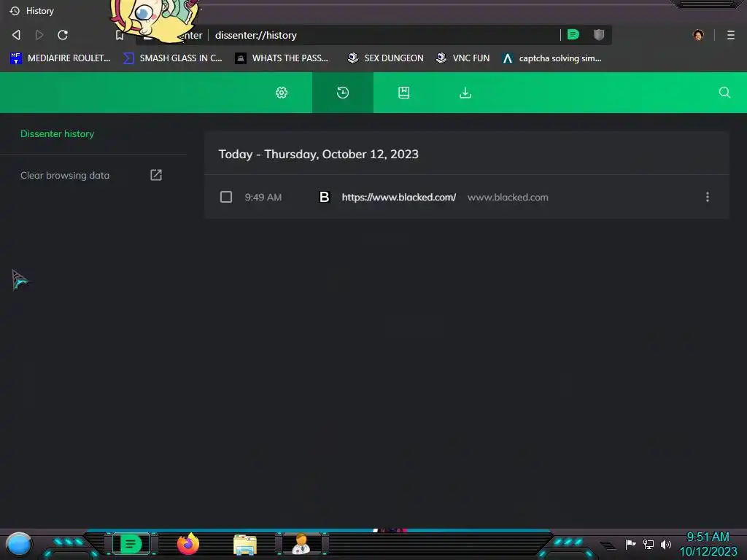
Task: Click the www.blacked.com domain text
Action: point(508,197)
